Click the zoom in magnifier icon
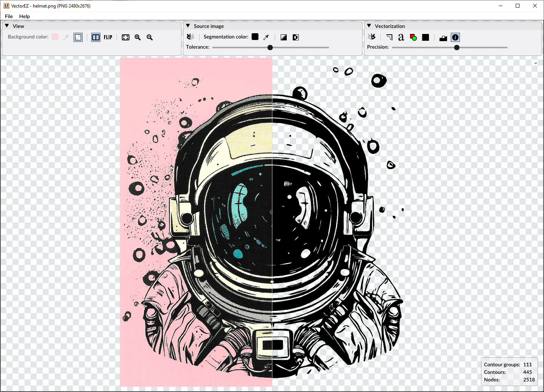Image resolution: width=544 pixels, height=392 pixels. [138, 37]
